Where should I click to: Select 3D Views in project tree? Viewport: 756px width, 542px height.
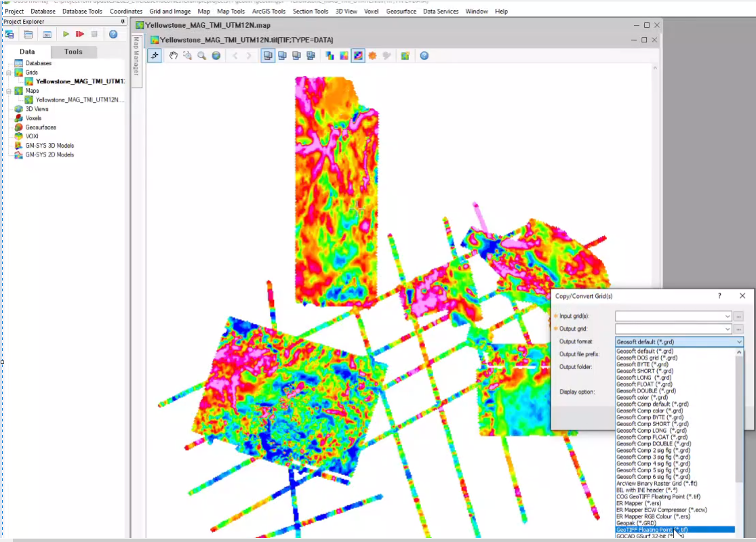pyautogui.click(x=37, y=109)
